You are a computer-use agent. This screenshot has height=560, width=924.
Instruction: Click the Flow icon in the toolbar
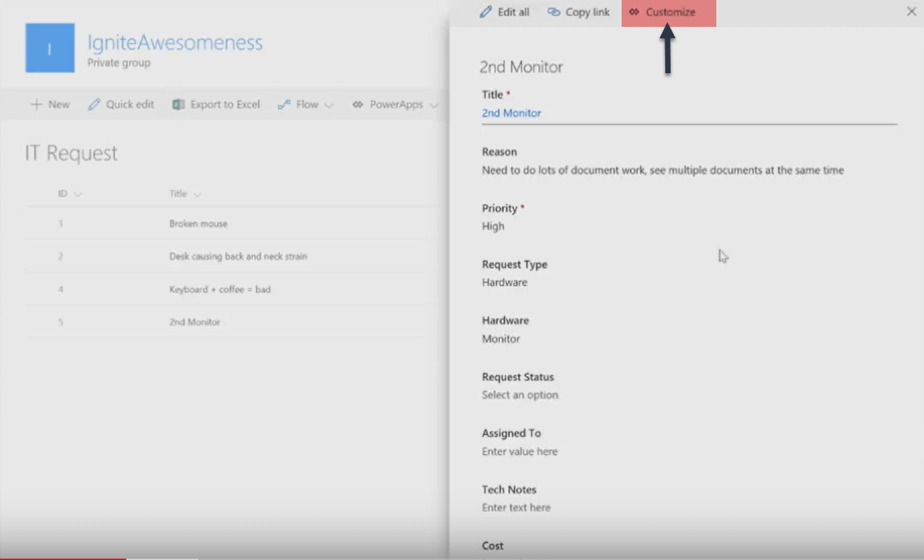pos(284,104)
